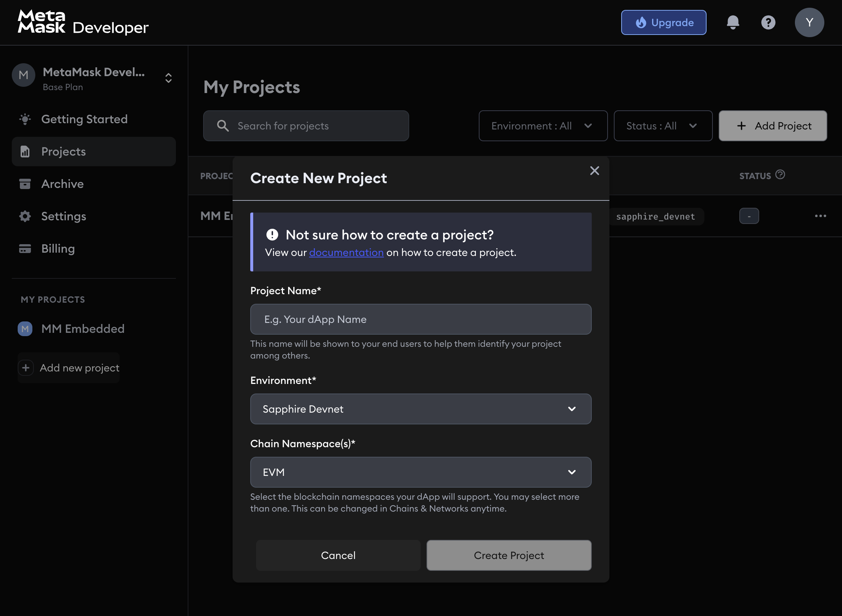Open the MM project row more options

pyautogui.click(x=820, y=216)
